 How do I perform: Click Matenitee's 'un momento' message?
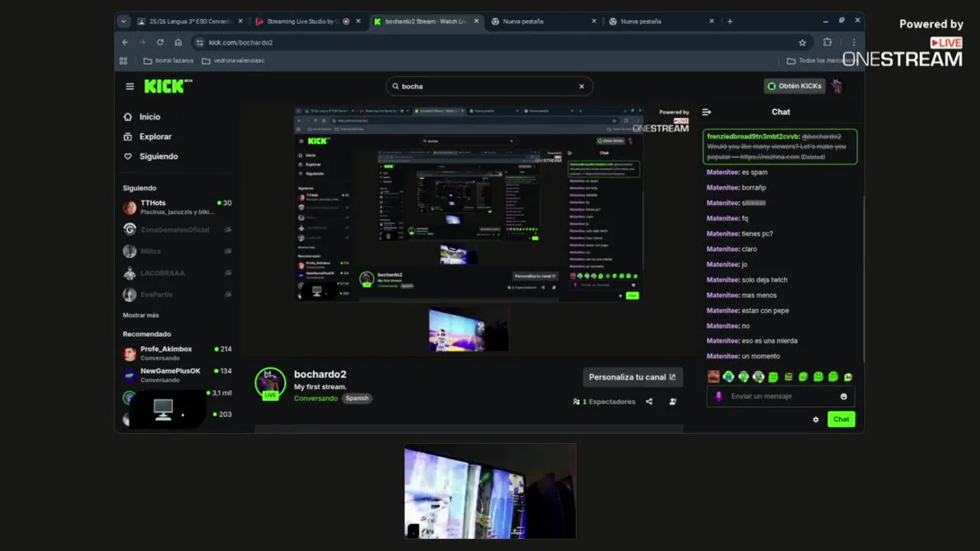pos(743,357)
